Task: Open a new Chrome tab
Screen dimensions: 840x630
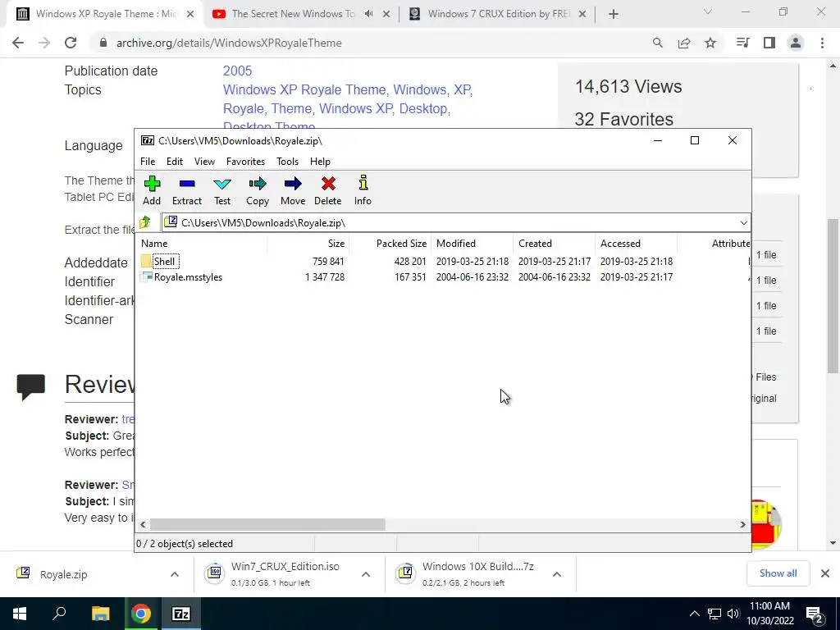Action: [614, 15]
